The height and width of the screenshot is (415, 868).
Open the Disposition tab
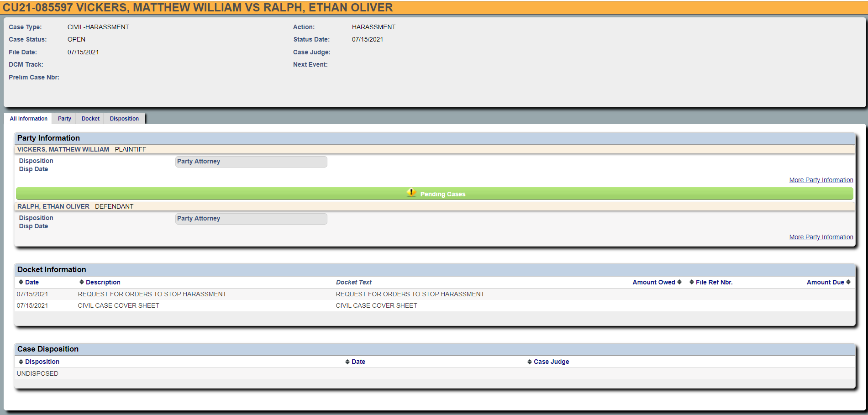[124, 119]
